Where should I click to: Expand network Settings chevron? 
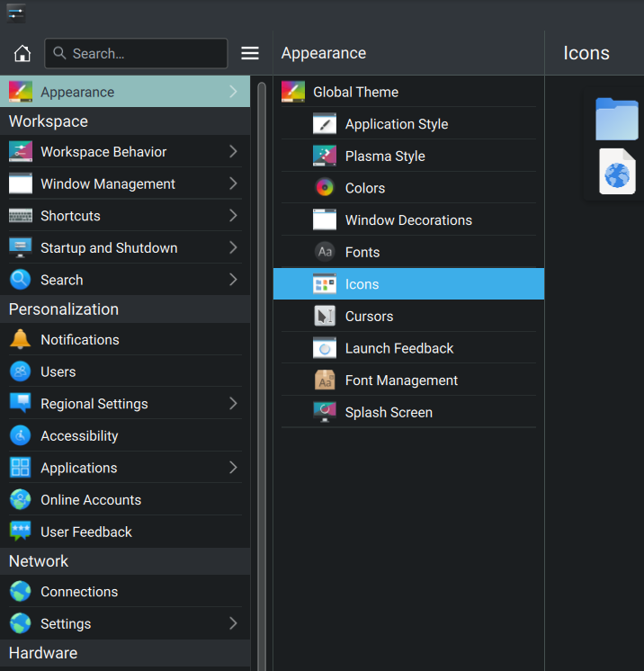coord(233,623)
